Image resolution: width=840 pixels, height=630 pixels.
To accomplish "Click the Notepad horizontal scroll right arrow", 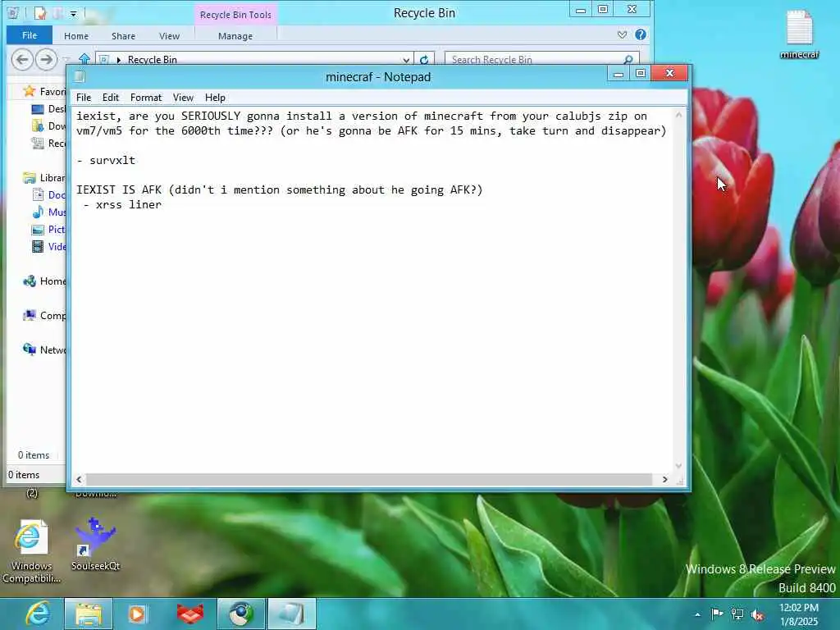I will tap(664, 479).
